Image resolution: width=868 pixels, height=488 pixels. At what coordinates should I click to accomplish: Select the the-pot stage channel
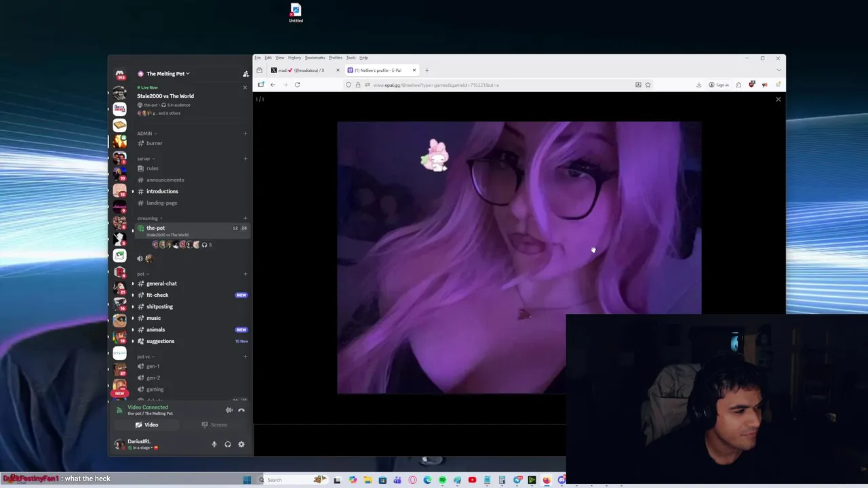(192, 230)
